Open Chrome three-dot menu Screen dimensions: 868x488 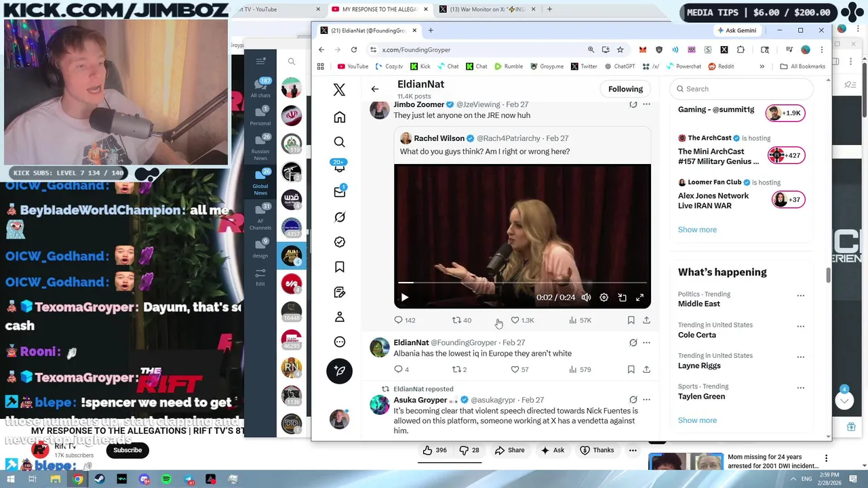tap(821, 49)
